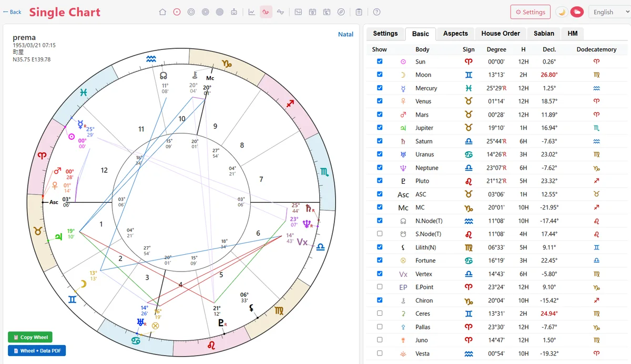Click the highlighted wave graph icon
Viewport: 631px width, 364px height.
coord(266,12)
